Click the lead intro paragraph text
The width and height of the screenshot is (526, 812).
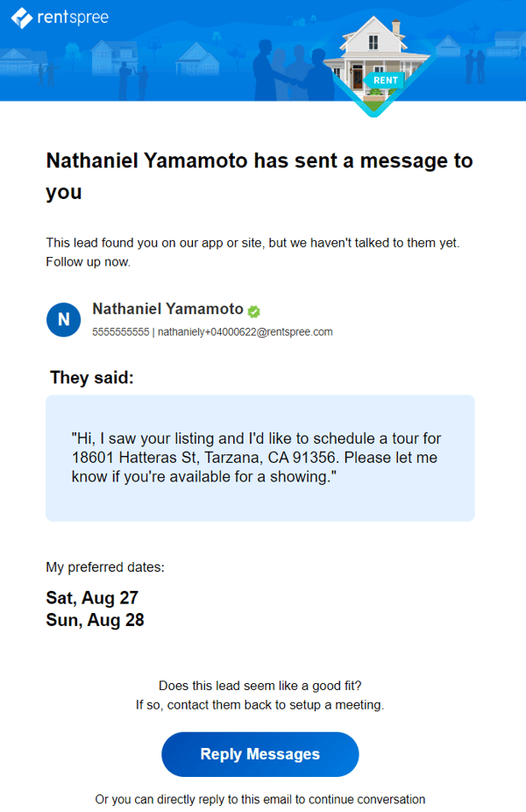(x=252, y=252)
